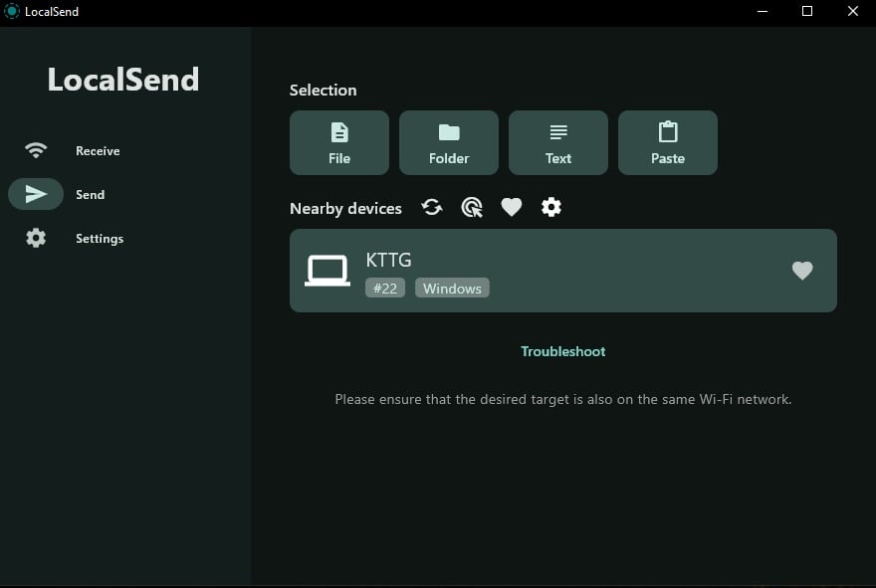Click the paper plane Send icon
Screen dimensions: 876x588
click(36, 194)
